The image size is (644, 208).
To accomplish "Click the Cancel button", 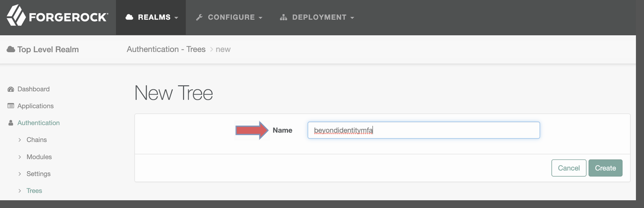I will point(569,168).
